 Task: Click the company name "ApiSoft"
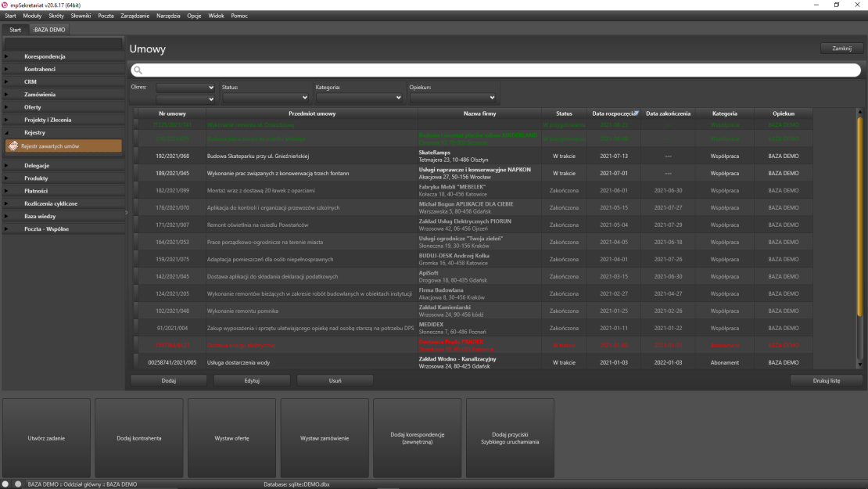(x=429, y=273)
